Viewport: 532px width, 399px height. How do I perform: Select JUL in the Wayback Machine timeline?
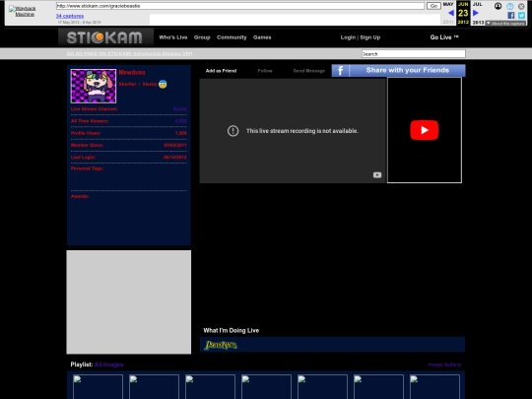[x=478, y=4]
